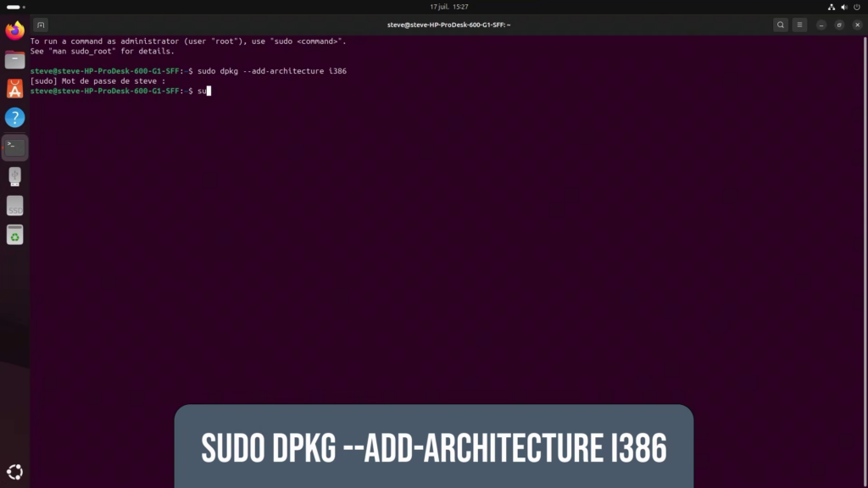Maximize the terminal window
The width and height of the screenshot is (868, 488).
(838, 25)
